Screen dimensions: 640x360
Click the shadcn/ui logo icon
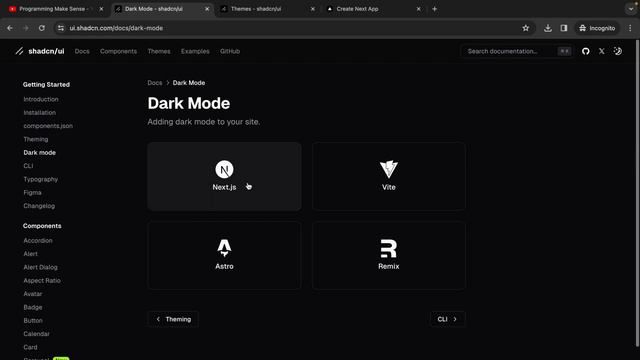[19, 51]
